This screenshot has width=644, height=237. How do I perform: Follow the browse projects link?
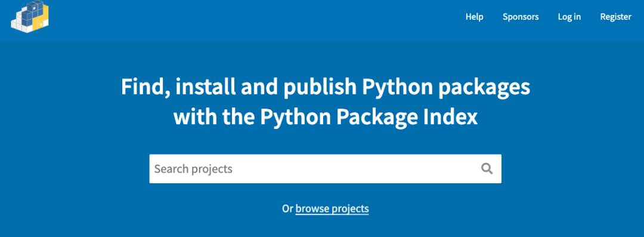pos(332,208)
